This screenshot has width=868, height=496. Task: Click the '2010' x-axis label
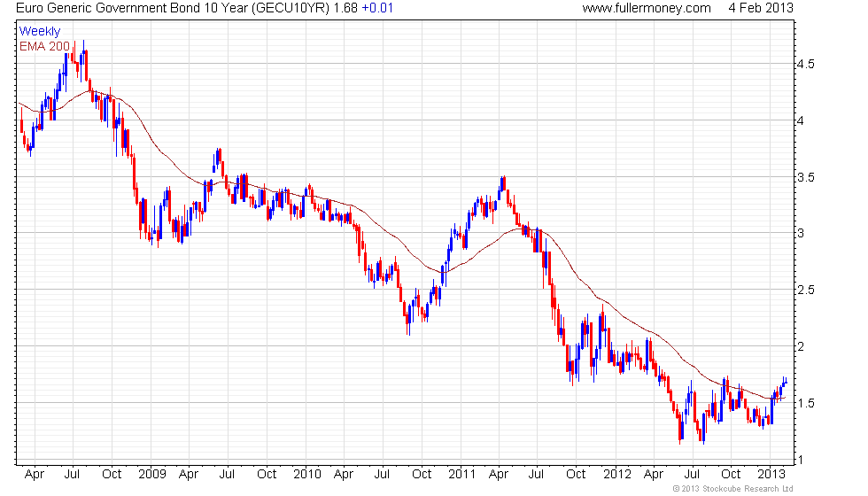point(307,475)
